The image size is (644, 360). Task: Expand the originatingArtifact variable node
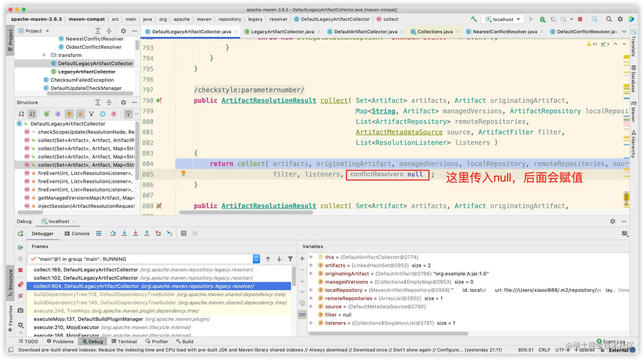click(311, 274)
